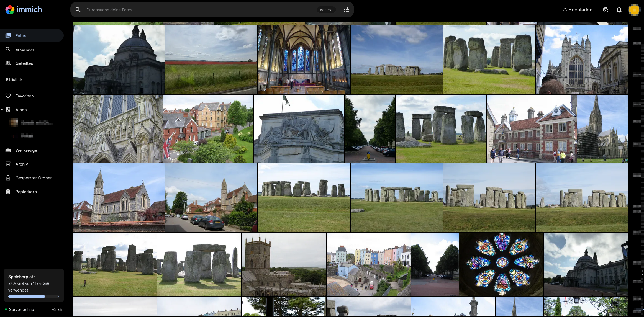Toggle dark mode moon icon

point(605,10)
